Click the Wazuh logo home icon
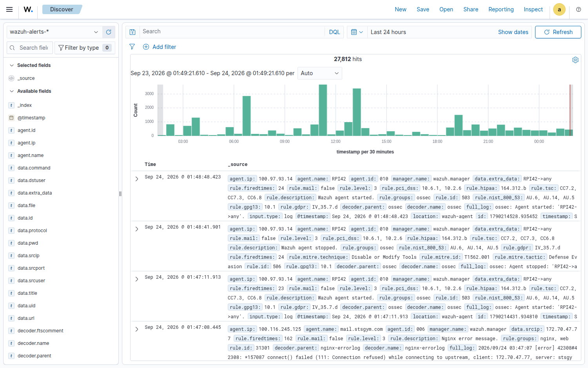588x368 pixels. pyautogui.click(x=28, y=9)
